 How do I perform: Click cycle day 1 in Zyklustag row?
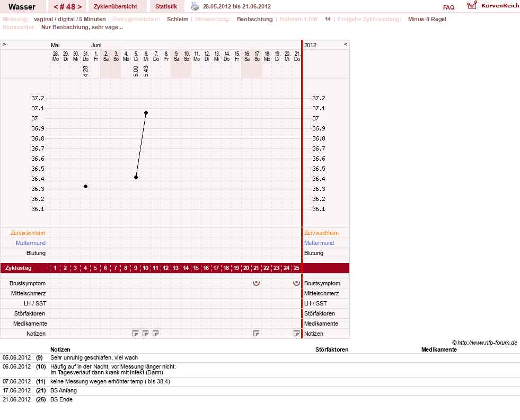click(55, 268)
